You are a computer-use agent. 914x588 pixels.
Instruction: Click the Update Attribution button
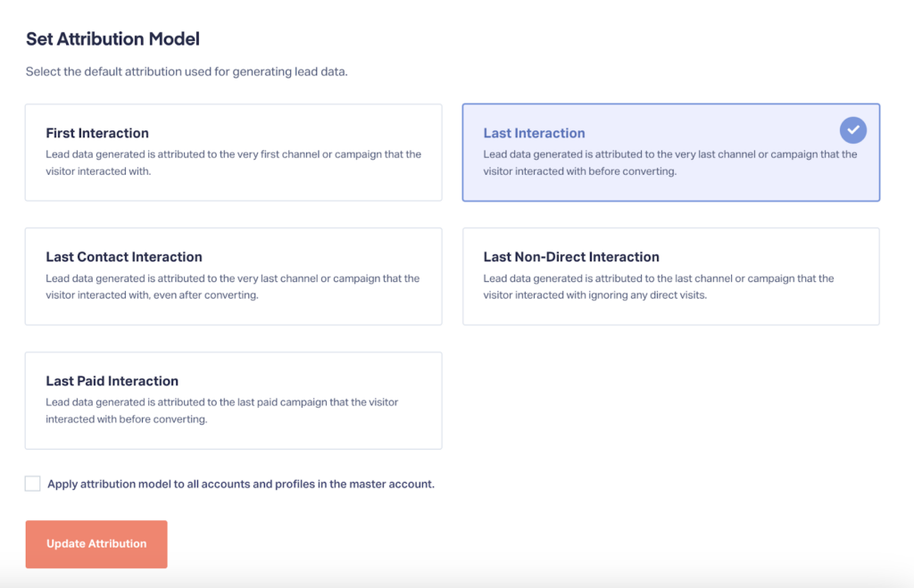(96, 543)
